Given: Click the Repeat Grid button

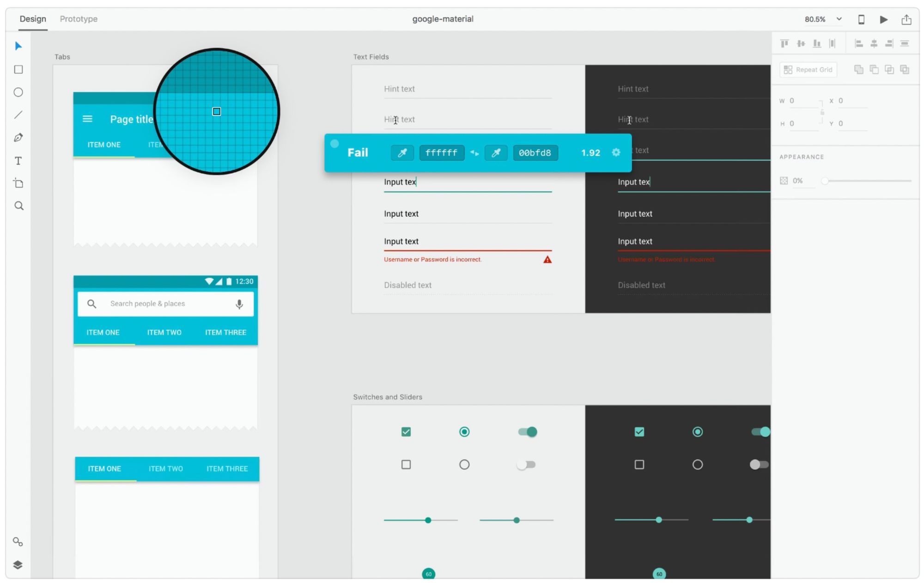Looking at the screenshot, I should [808, 70].
